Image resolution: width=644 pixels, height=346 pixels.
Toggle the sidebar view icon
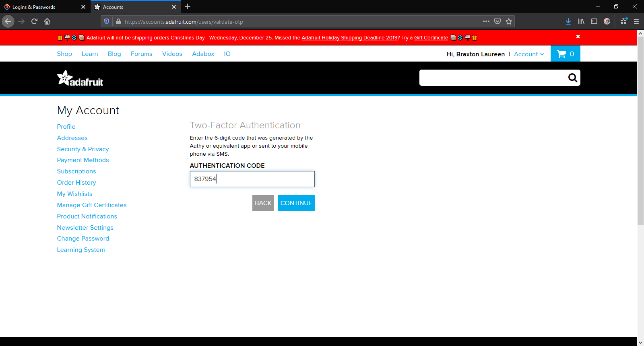click(x=594, y=21)
